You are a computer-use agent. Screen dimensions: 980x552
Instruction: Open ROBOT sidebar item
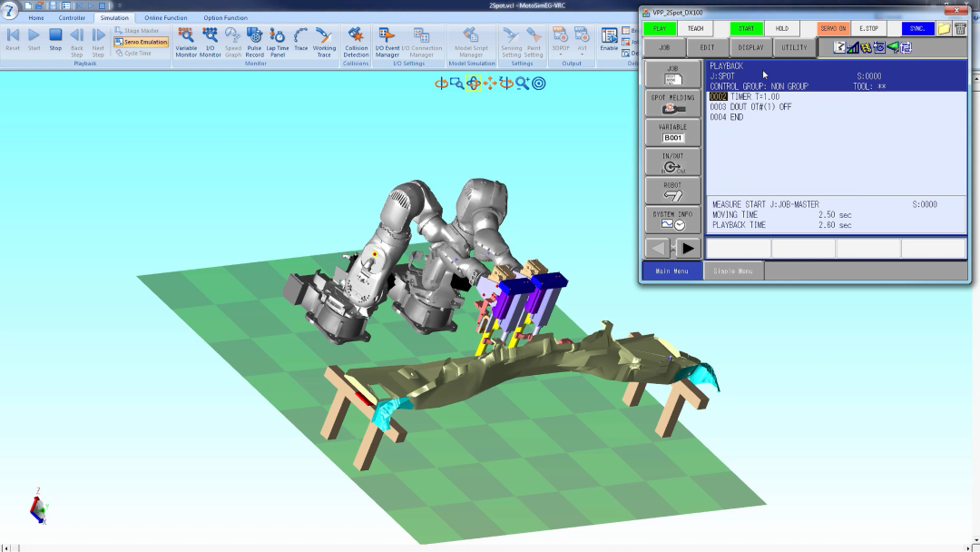pos(672,191)
